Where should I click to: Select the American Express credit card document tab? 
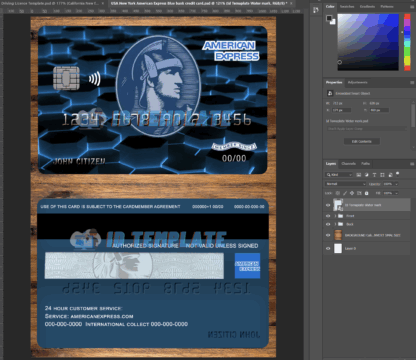[x=199, y=3]
